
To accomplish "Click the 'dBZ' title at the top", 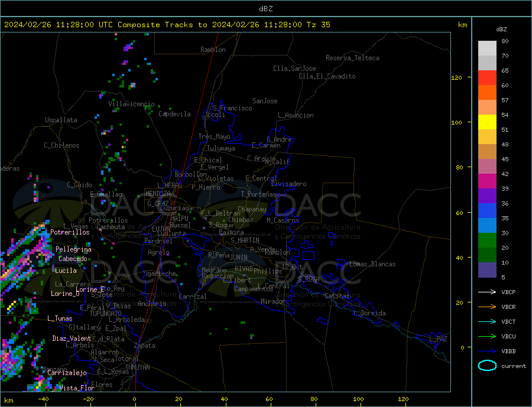I will (x=265, y=9).
